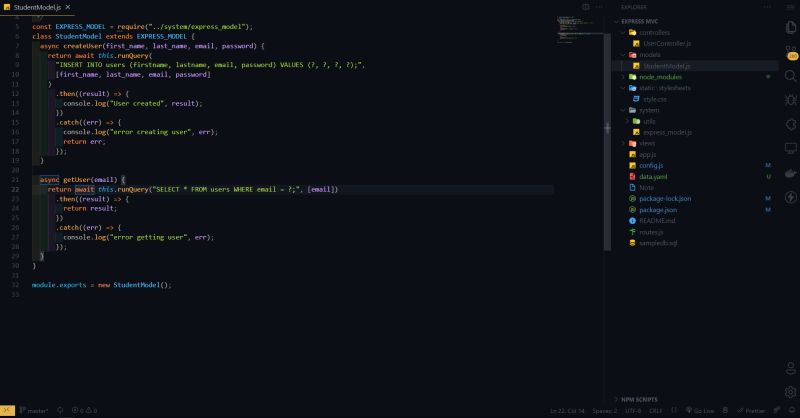The width and height of the screenshot is (800, 418).
Task: Open the Search magnifier in activity bar
Action: click(x=791, y=76)
